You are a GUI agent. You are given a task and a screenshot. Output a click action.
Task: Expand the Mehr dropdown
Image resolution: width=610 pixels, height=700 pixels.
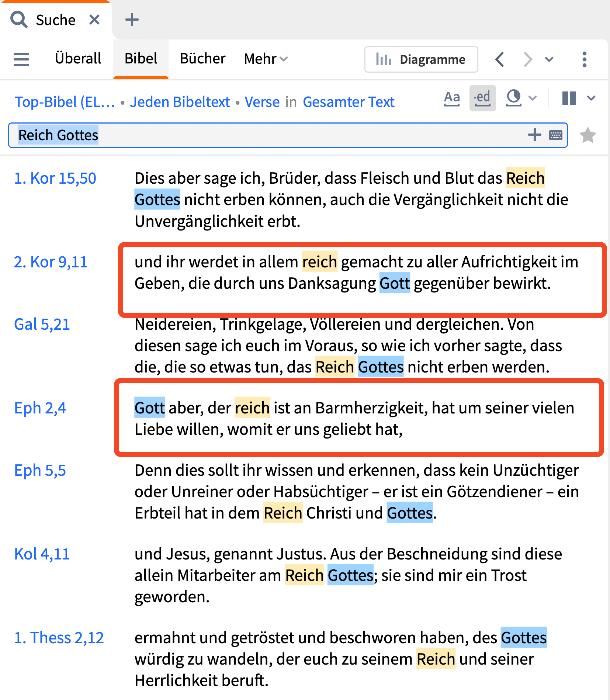click(266, 59)
